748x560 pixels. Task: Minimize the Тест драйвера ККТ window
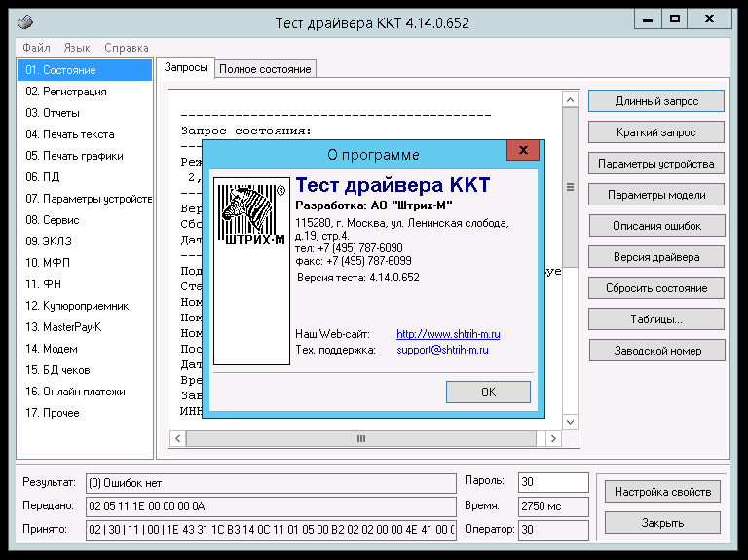click(x=648, y=19)
